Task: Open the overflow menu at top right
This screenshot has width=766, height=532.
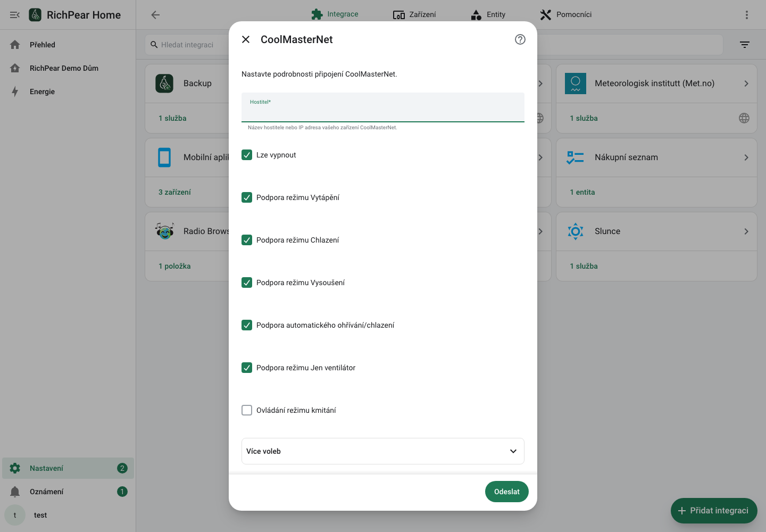Action: [x=747, y=15]
